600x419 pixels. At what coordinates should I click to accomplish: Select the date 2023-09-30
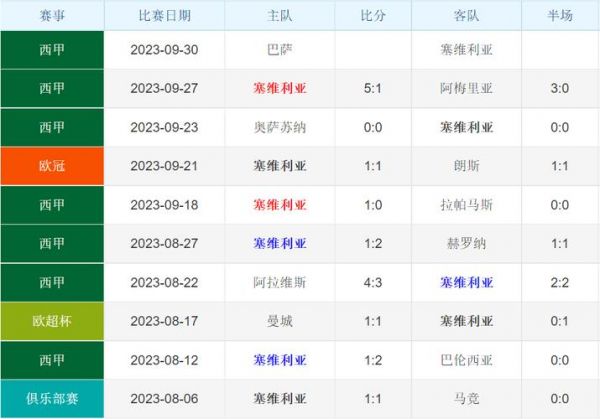(164, 50)
